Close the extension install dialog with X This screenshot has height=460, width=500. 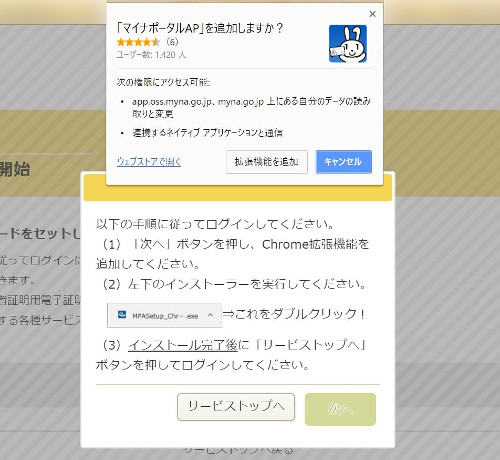click(x=373, y=14)
